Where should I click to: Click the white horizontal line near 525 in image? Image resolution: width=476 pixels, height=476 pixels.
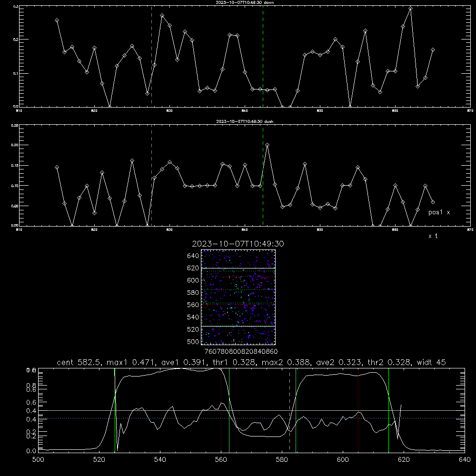point(238,326)
